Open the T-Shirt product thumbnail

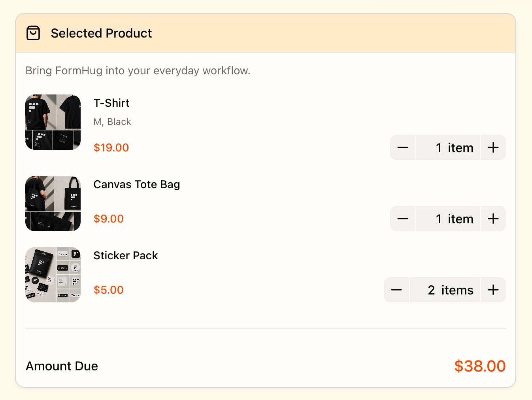click(53, 122)
